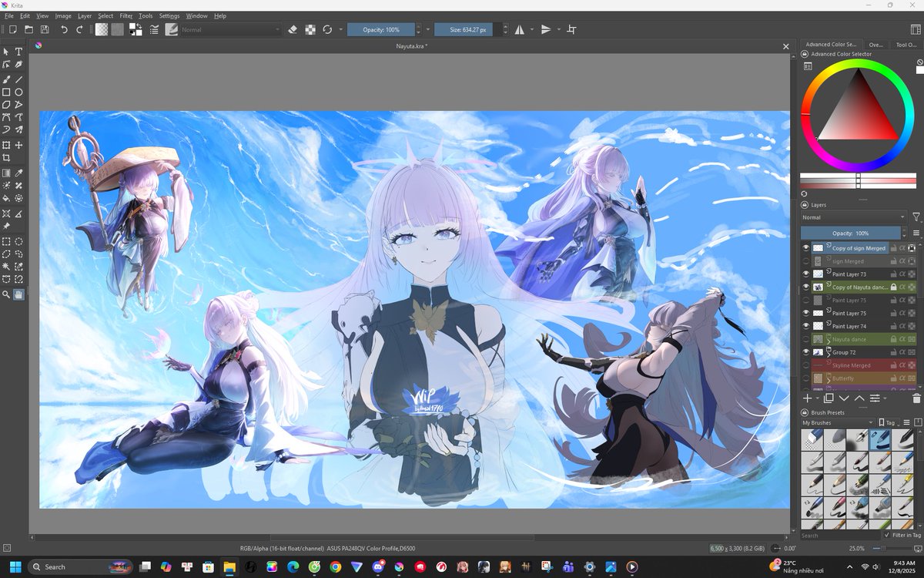
Task: Open the layer filter funnel dropdown
Action: 916,217
